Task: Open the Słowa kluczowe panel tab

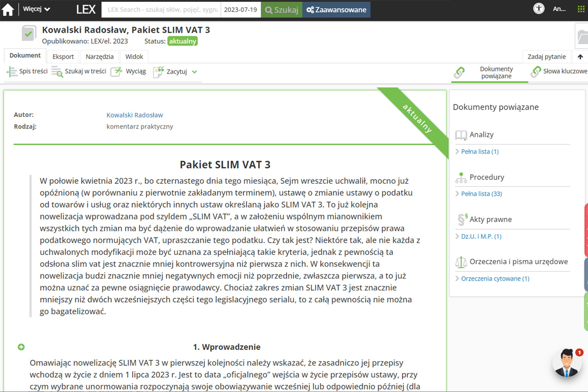Action: (x=559, y=71)
